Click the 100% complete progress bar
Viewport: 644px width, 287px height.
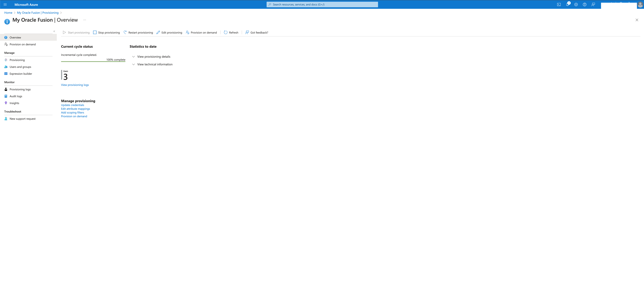(x=93, y=61)
